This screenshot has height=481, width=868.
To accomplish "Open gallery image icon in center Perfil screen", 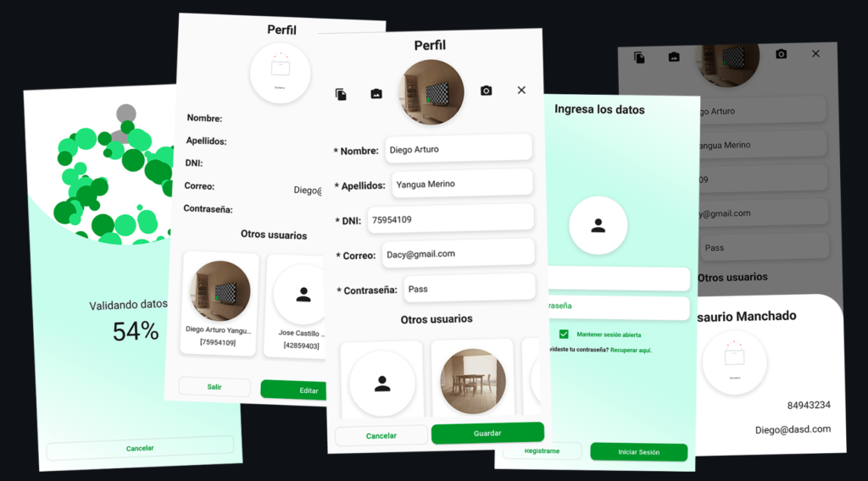I will point(376,94).
